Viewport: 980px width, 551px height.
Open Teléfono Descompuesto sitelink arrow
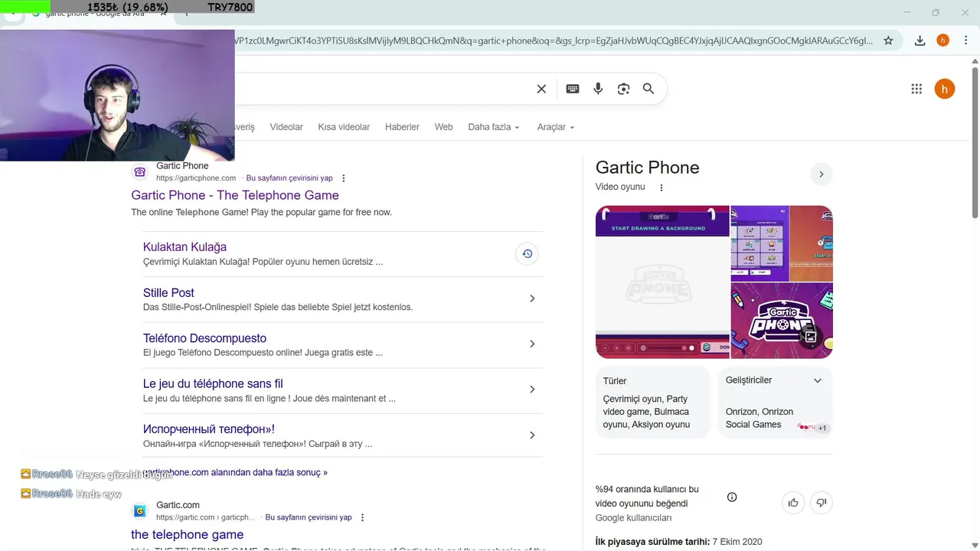[x=532, y=344]
